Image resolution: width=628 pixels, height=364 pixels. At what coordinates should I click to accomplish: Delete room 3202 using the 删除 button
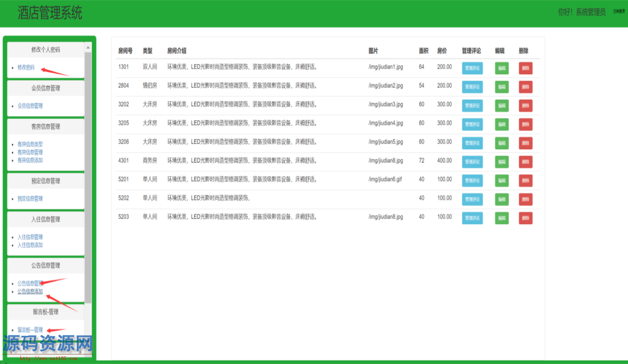525,106
